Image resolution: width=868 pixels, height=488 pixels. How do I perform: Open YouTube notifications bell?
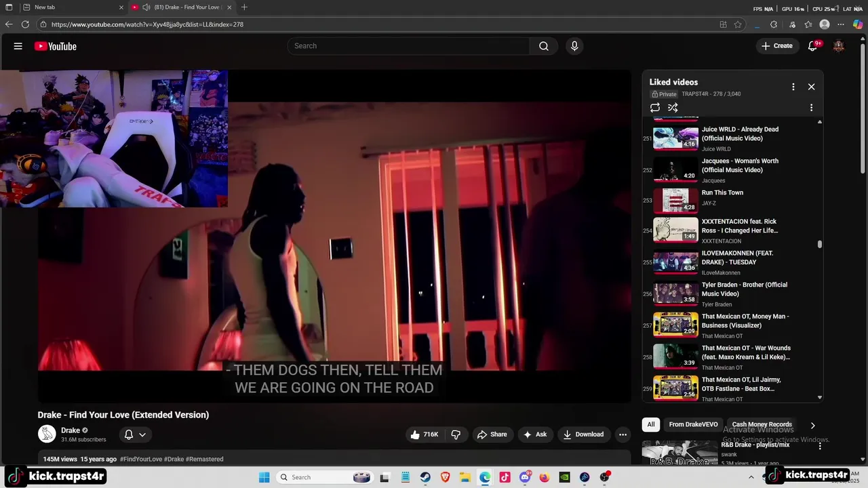pyautogui.click(x=813, y=46)
